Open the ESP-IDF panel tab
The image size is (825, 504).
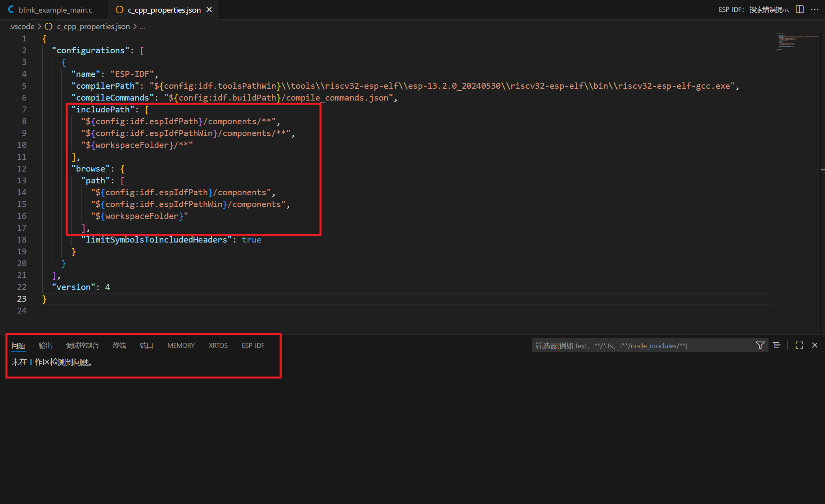click(x=253, y=345)
